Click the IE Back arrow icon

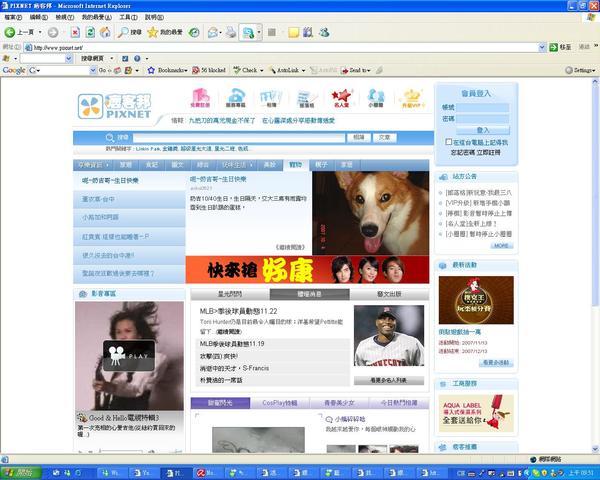pos(10,33)
